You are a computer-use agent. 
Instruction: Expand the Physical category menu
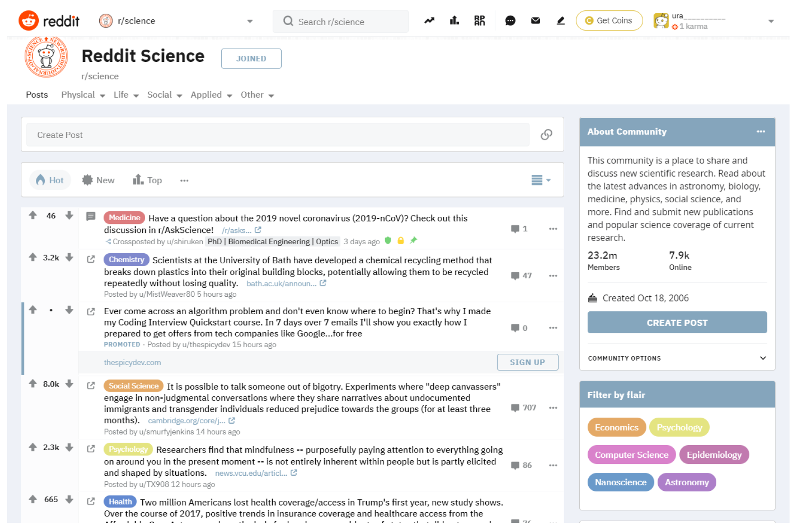[x=83, y=95]
